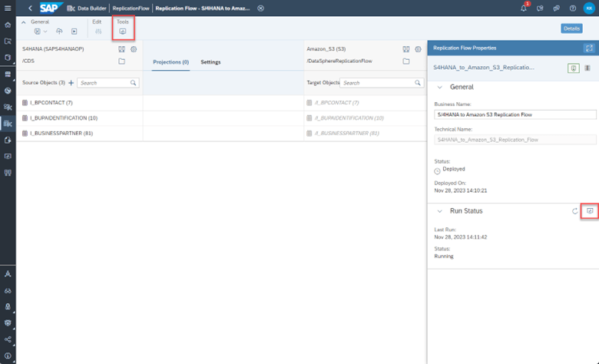This screenshot has width=599, height=364.
Task: Expand the Replication Flow Properties panel
Action: (589, 48)
